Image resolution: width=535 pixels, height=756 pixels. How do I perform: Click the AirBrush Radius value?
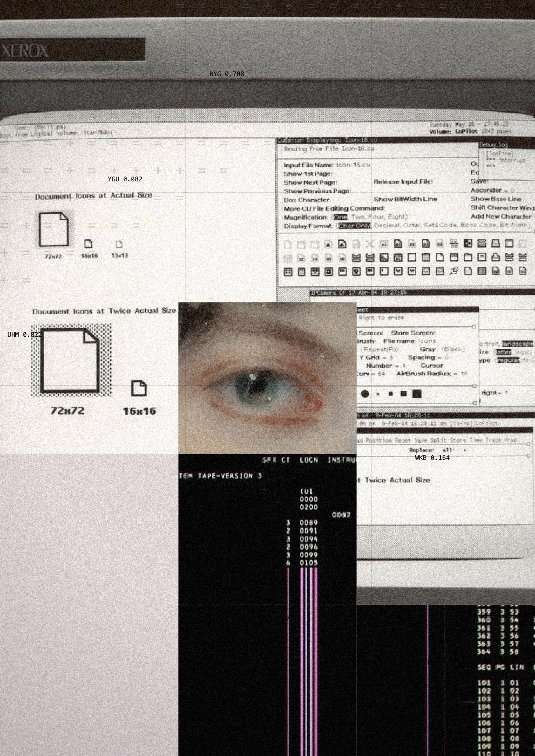464,373
